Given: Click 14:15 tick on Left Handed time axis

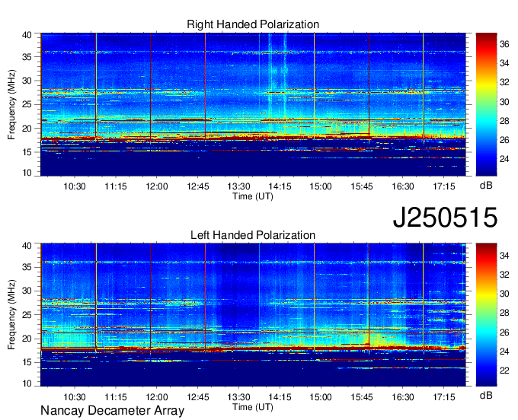Looking at the screenshot, I should (x=280, y=397).
